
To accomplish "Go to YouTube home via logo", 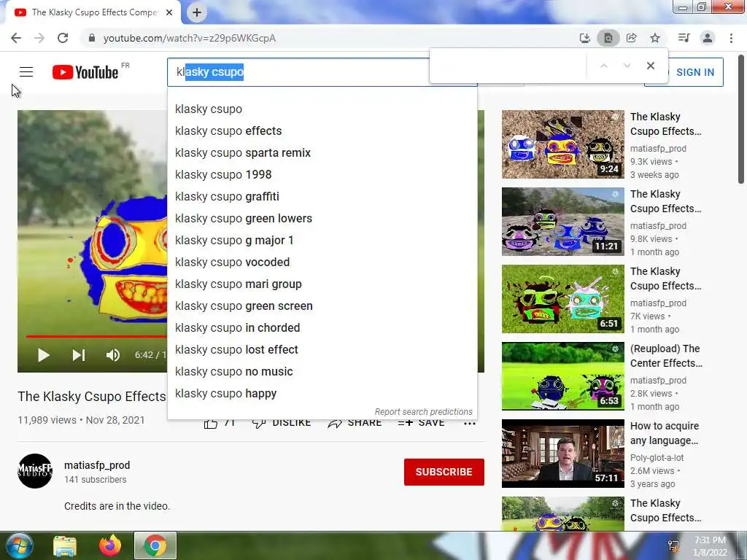I will pyautogui.click(x=85, y=72).
